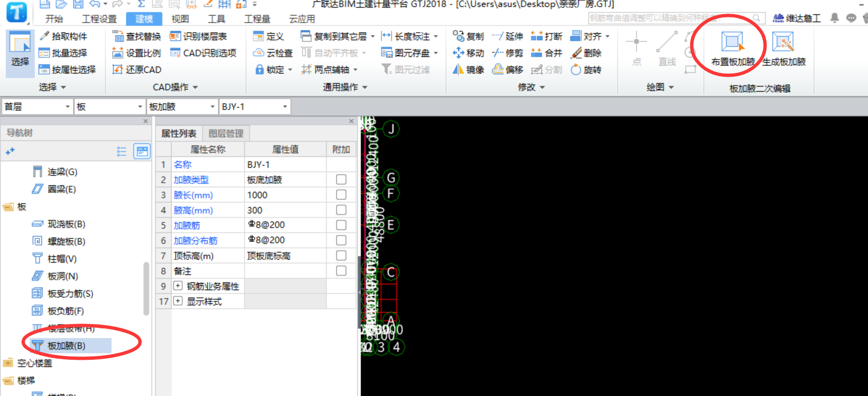Click 还原CAD restore
Screen dimensions: 868x396
point(137,70)
